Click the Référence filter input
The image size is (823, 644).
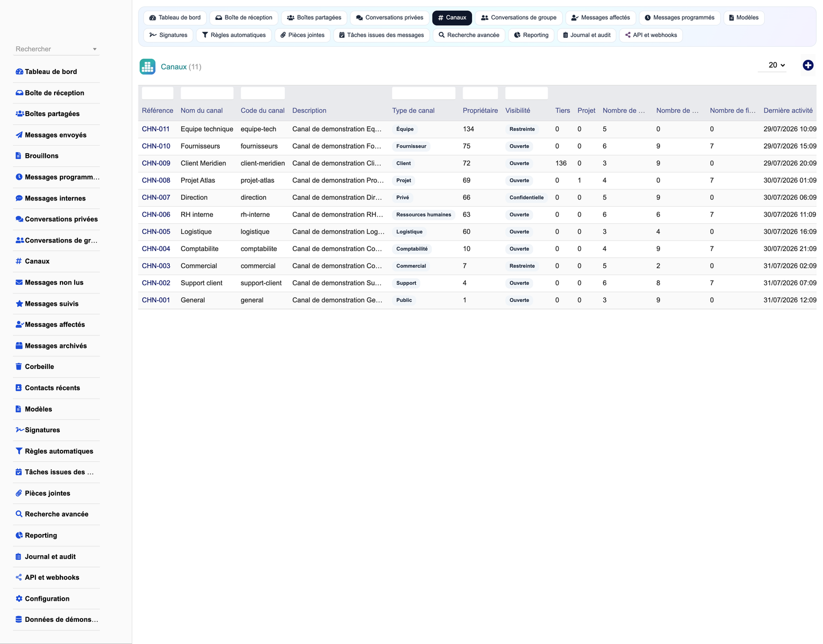point(158,93)
